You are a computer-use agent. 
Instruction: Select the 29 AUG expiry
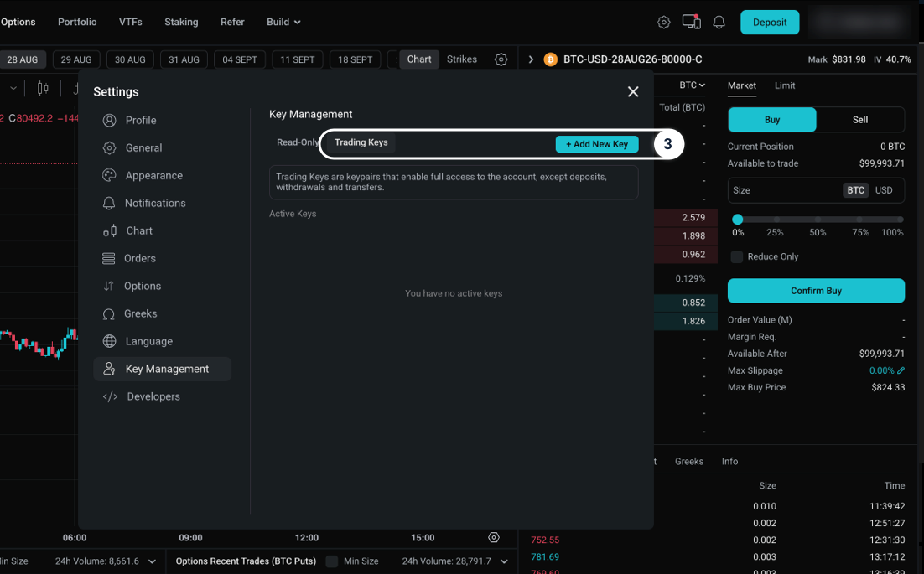coord(76,59)
